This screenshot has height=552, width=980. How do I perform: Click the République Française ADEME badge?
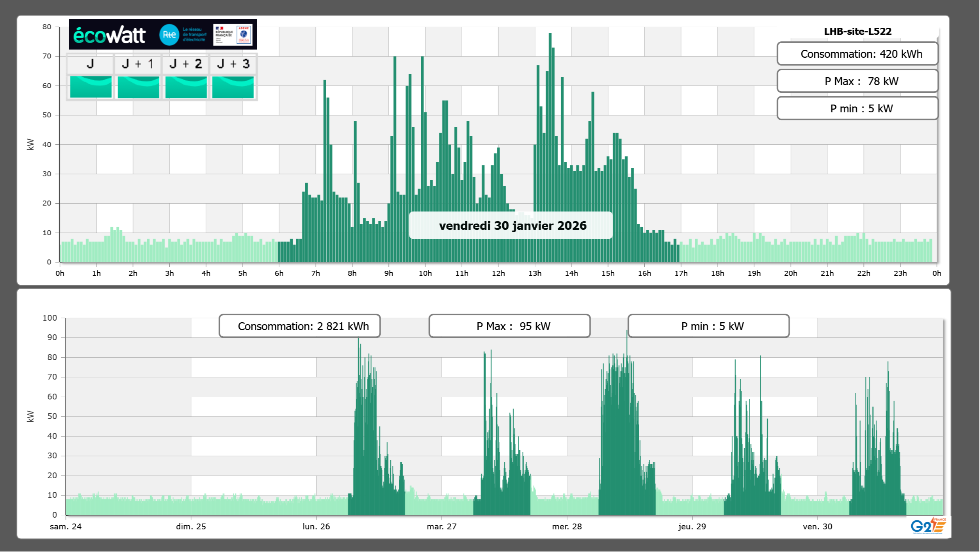click(x=233, y=35)
